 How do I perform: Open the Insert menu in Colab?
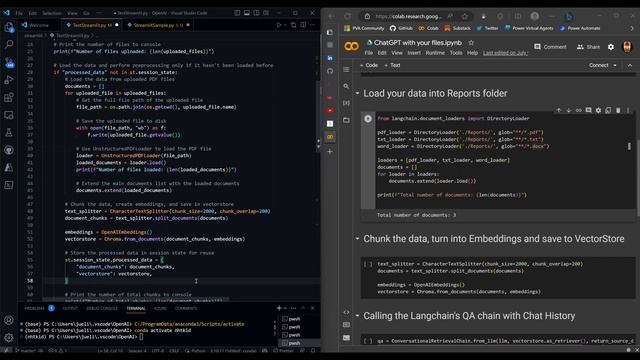pos(414,53)
